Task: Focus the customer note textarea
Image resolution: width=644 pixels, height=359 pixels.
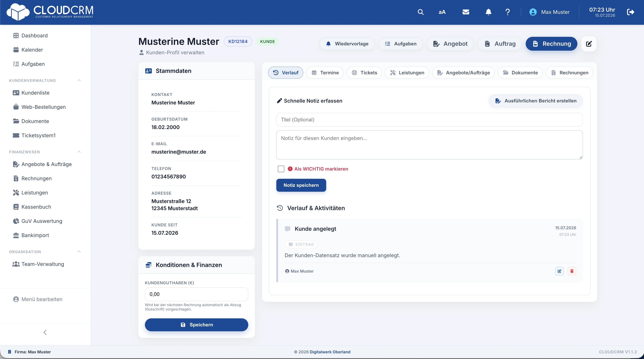Action: 429,145
